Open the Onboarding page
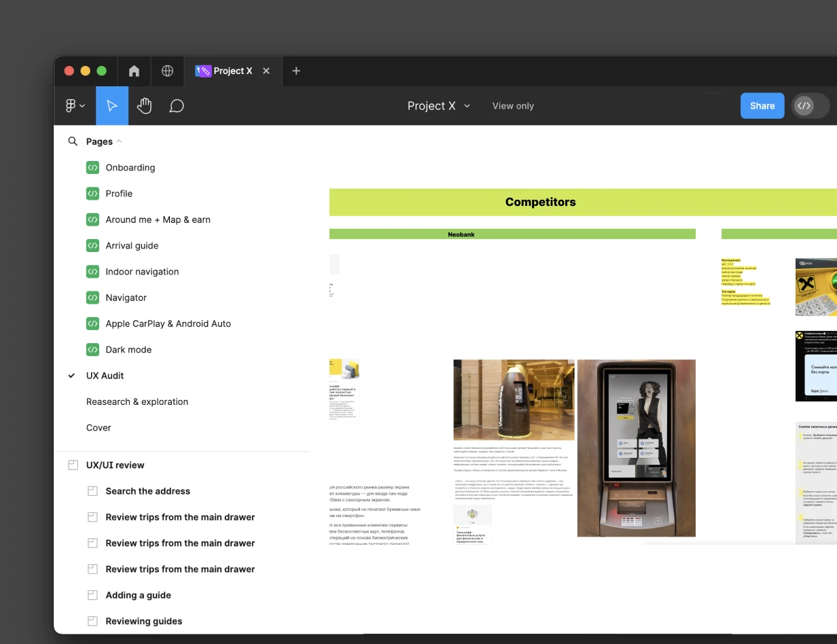The image size is (837, 644). tap(130, 168)
